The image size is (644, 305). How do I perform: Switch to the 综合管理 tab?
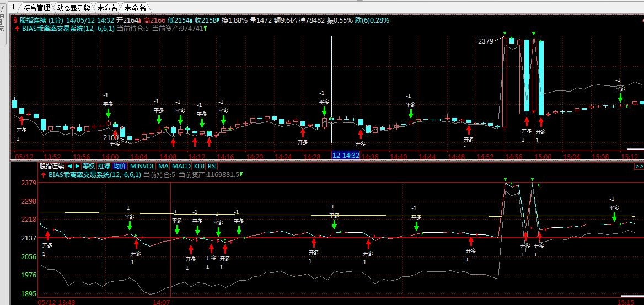(x=36, y=7)
